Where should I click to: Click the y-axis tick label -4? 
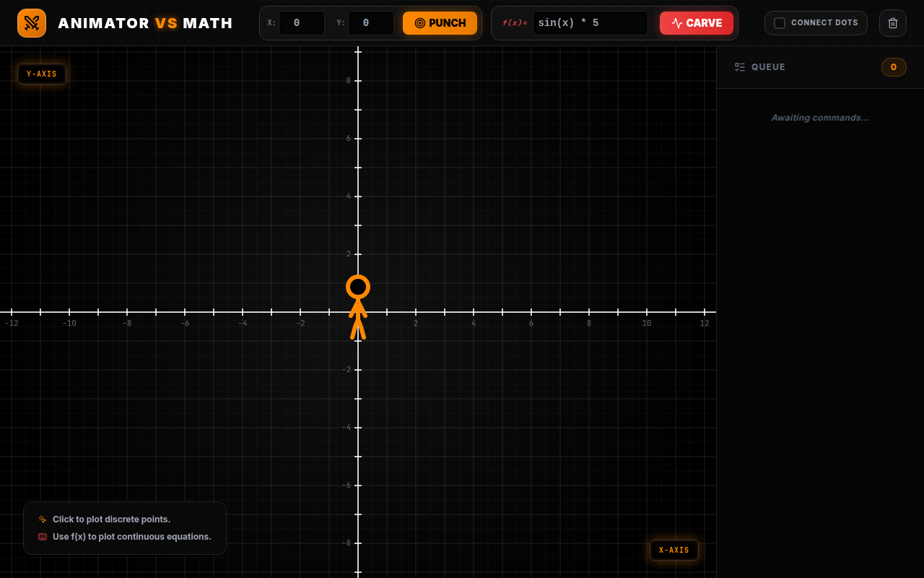coord(346,427)
